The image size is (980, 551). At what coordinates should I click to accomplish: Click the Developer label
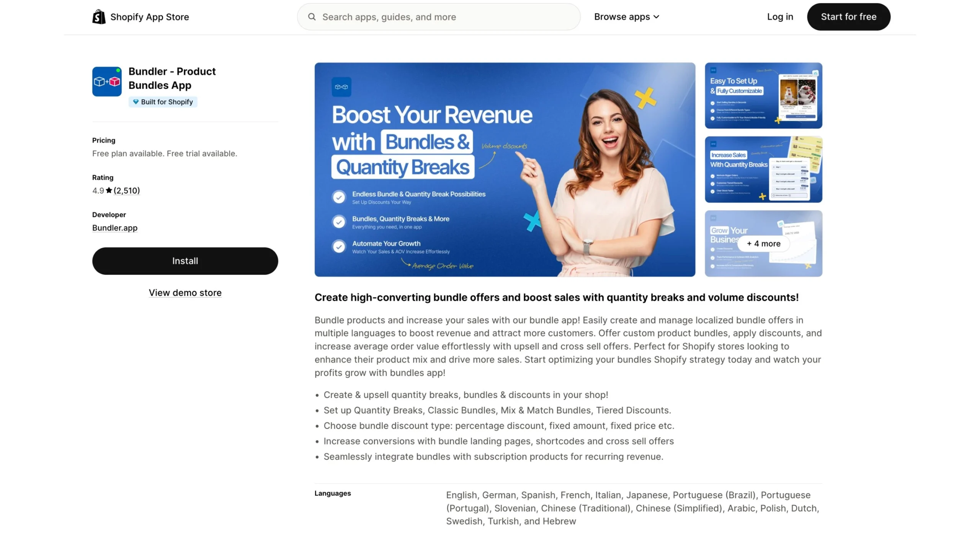point(109,215)
